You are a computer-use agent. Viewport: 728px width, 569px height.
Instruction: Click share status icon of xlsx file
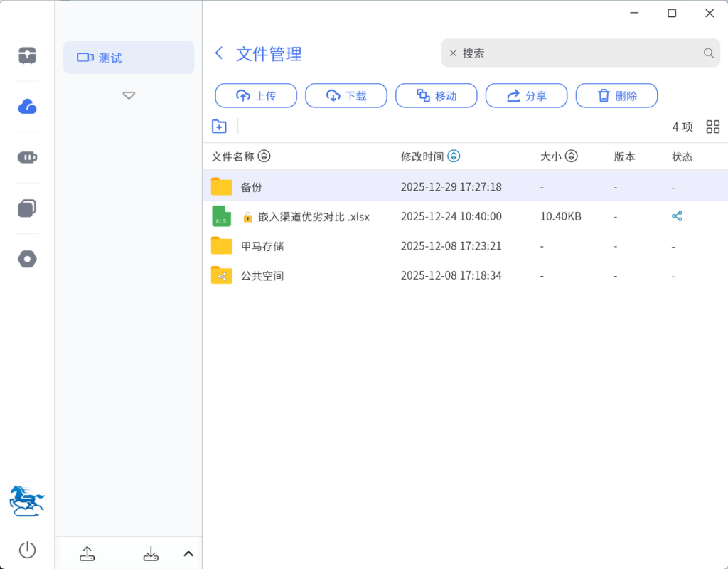[x=676, y=216]
